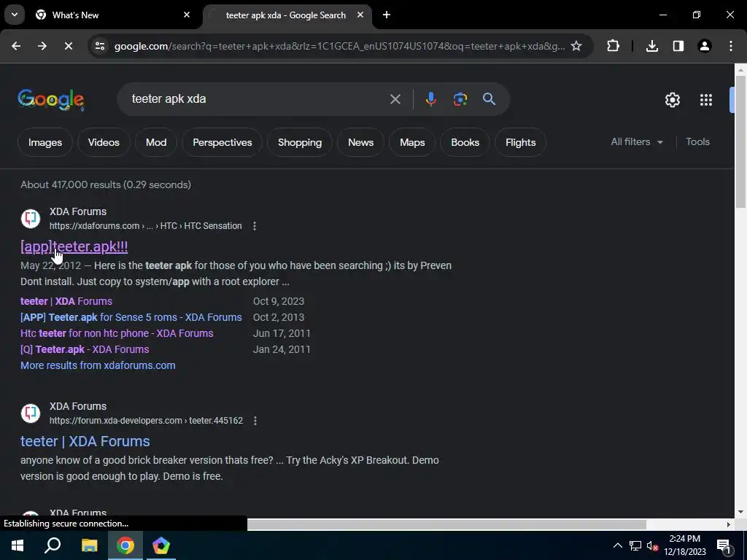Select the Mod filter chip
The width and height of the screenshot is (747, 560).
point(156,142)
